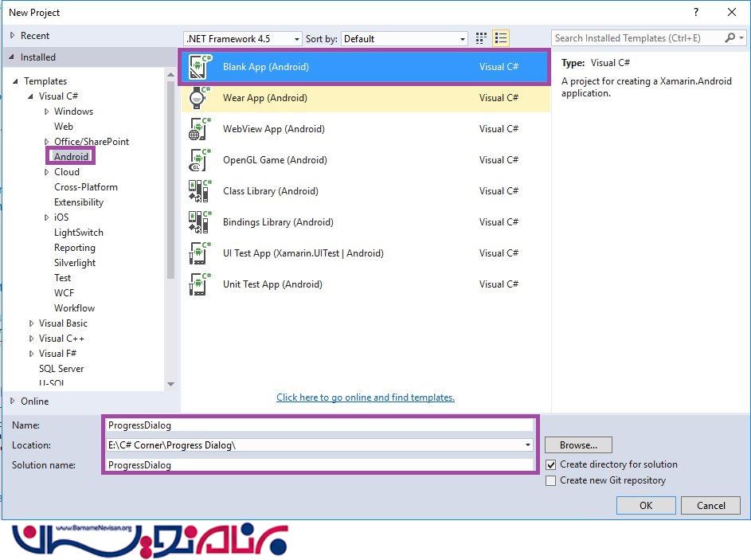The width and height of the screenshot is (751, 560).
Task: Select the Blank App (Android) template icon
Action: tap(199, 68)
